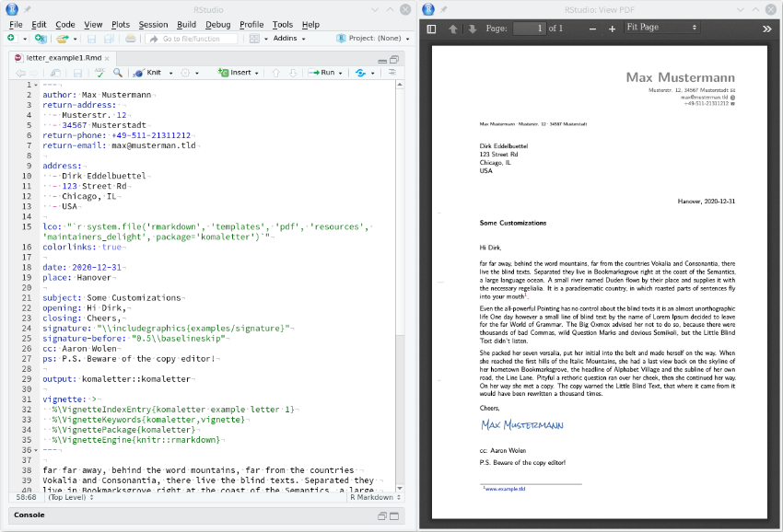Click the Go to file/function field

click(192, 39)
